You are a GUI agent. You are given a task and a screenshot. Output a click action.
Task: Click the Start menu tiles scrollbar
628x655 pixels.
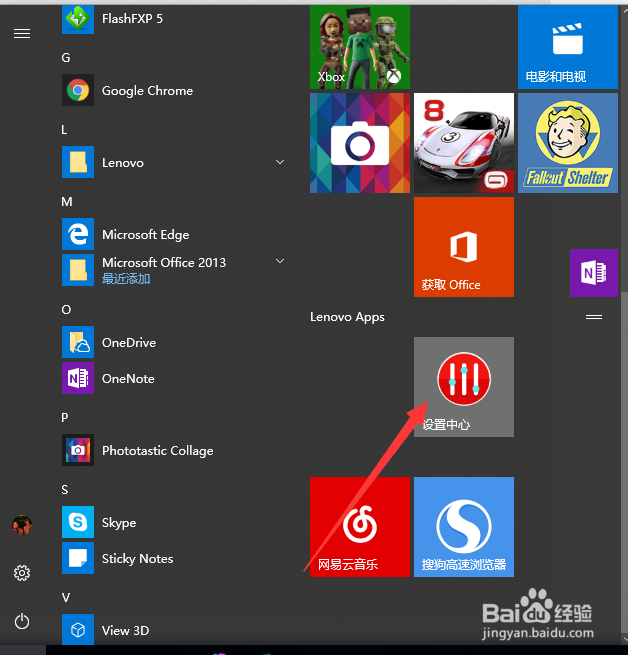click(x=624, y=462)
